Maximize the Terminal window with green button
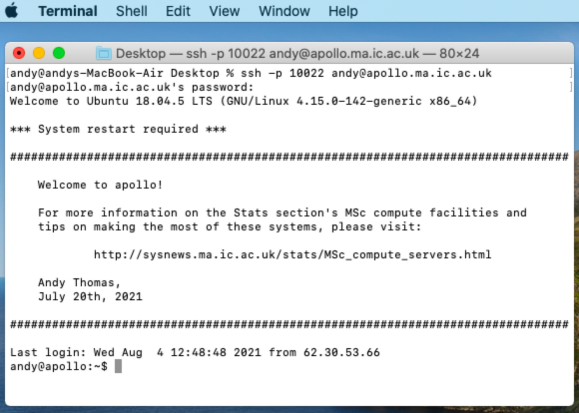This screenshot has height=413, width=579. tap(59, 53)
